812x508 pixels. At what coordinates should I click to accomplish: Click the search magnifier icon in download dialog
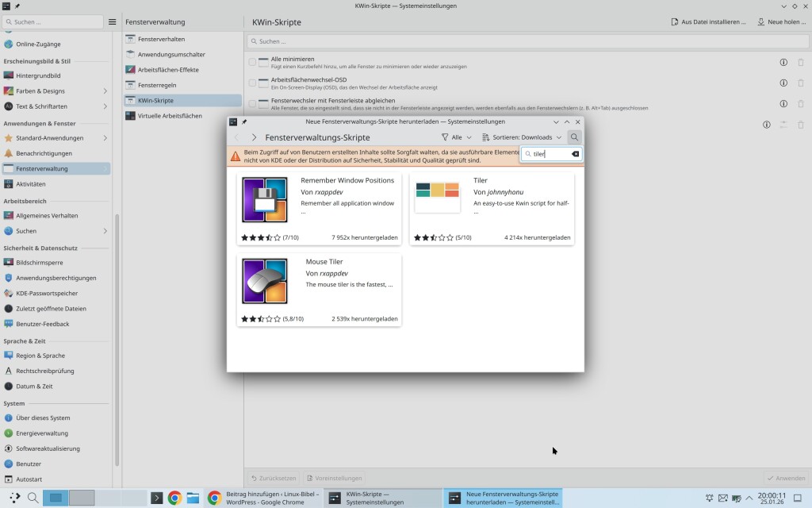pyautogui.click(x=575, y=137)
